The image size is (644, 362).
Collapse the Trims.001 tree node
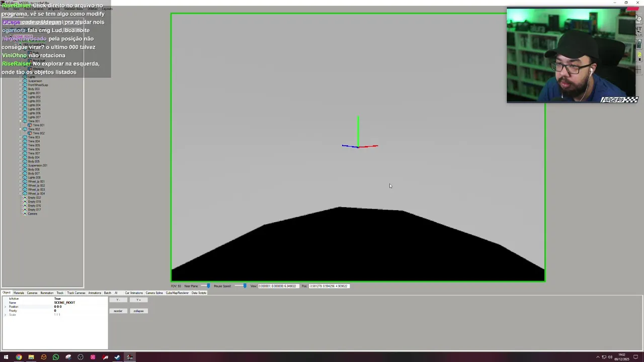point(20,121)
